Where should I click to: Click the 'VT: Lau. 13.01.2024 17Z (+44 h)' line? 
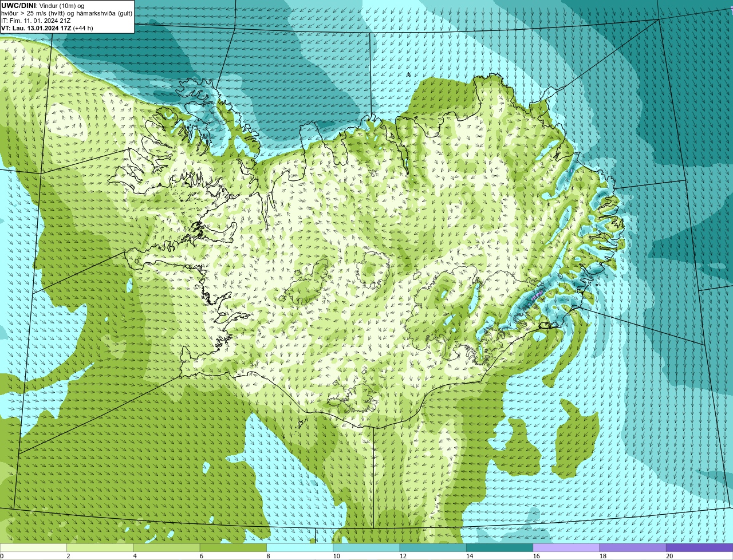[x=47, y=28]
